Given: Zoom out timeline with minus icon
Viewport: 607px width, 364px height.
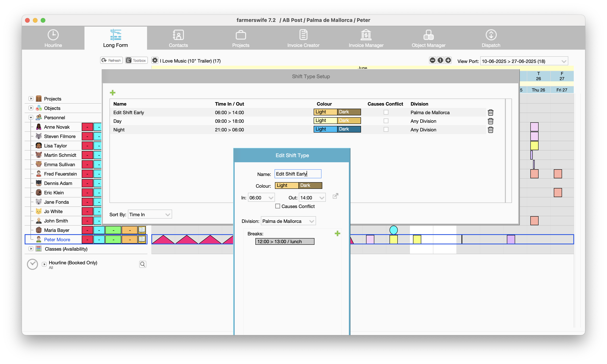Looking at the screenshot, I should [x=432, y=60].
